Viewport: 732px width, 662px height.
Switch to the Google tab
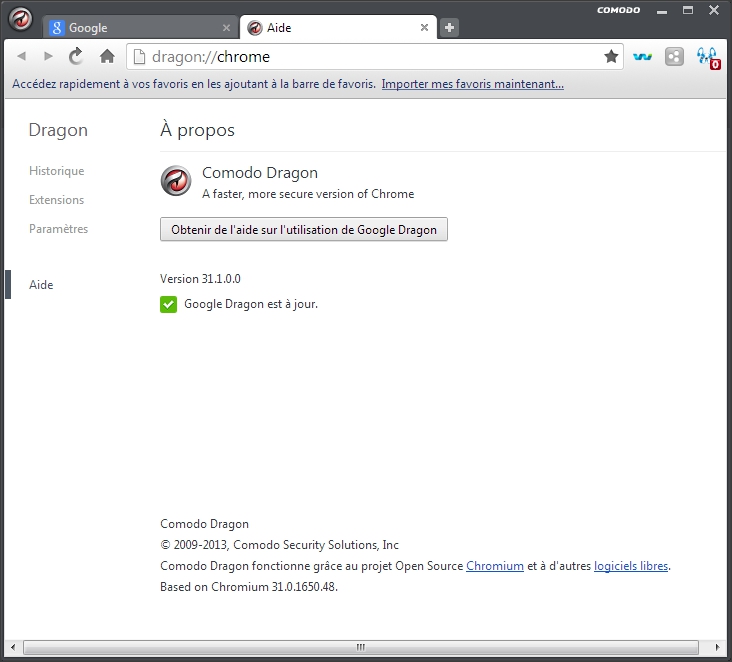pos(140,28)
